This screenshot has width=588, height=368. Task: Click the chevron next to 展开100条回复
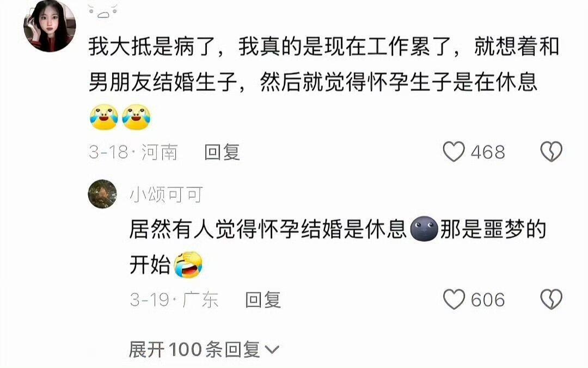[272, 351]
